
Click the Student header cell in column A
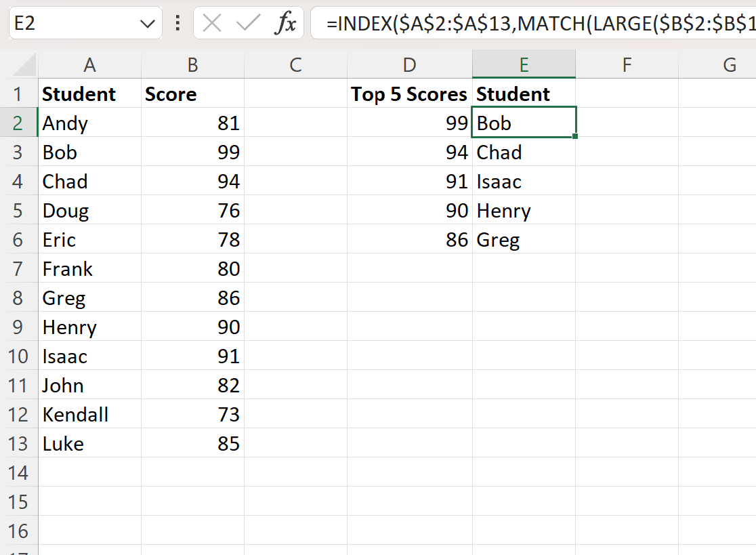click(89, 94)
